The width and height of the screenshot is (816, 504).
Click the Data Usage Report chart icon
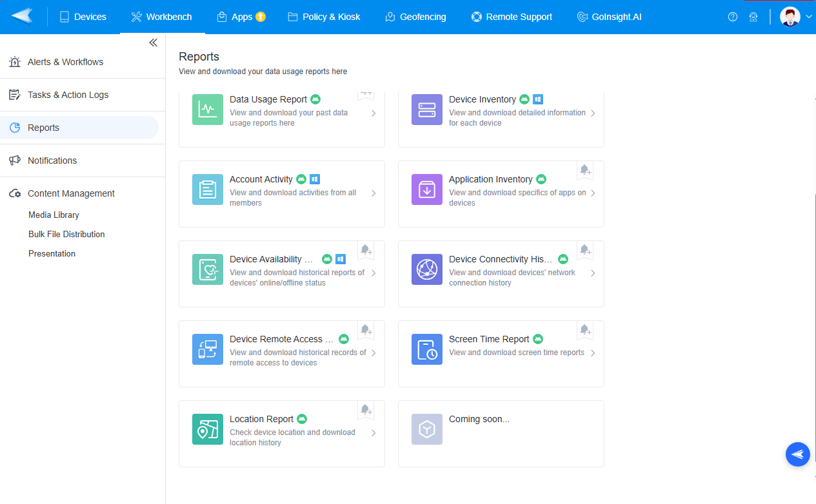[x=208, y=110]
